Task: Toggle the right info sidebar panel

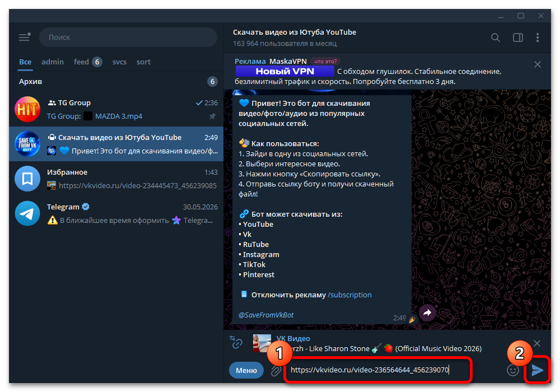Action: [518, 38]
